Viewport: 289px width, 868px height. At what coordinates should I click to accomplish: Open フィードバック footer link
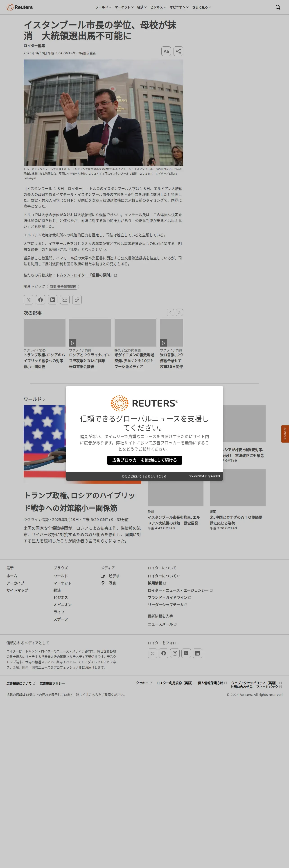[x=269, y=687]
